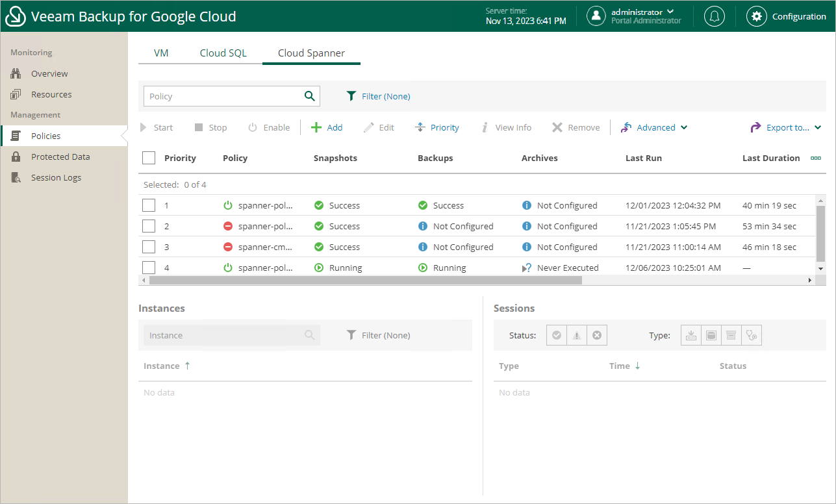The height and width of the screenshot is (504, 836).
Task: Open the policies Filter (None) link
Action: [379, 96]
